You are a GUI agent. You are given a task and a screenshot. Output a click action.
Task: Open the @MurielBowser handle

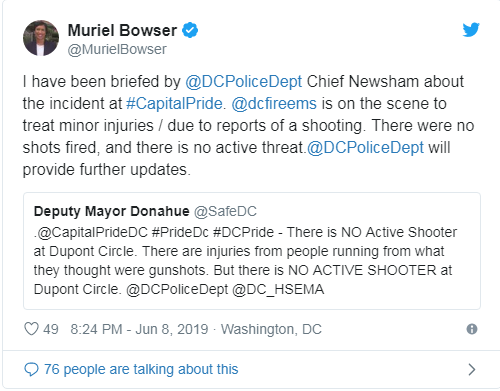coord(117,50)
